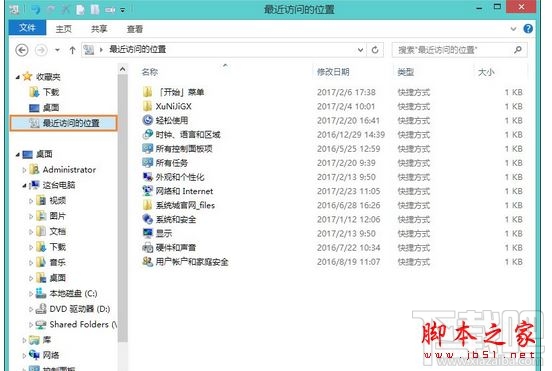Click the sidebar vertical scrollbar thumb

(x=123, y=208)
